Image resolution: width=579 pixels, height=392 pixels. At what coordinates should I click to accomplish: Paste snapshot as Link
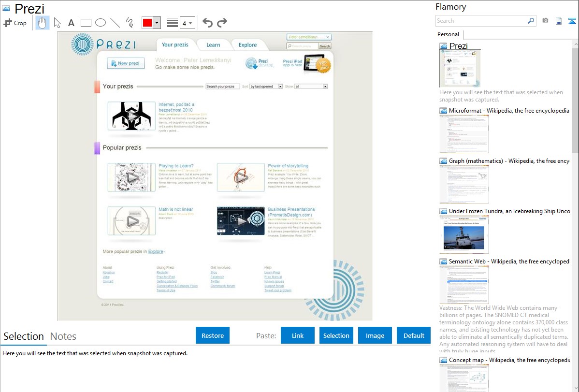click(x=298, y=335)
